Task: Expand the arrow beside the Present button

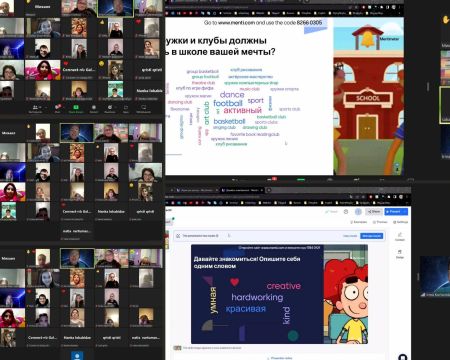Action: click(405, 212)
